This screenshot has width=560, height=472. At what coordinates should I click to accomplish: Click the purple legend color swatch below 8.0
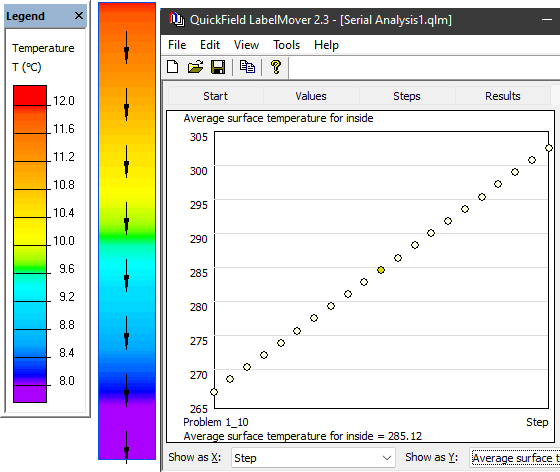(30, 394)
